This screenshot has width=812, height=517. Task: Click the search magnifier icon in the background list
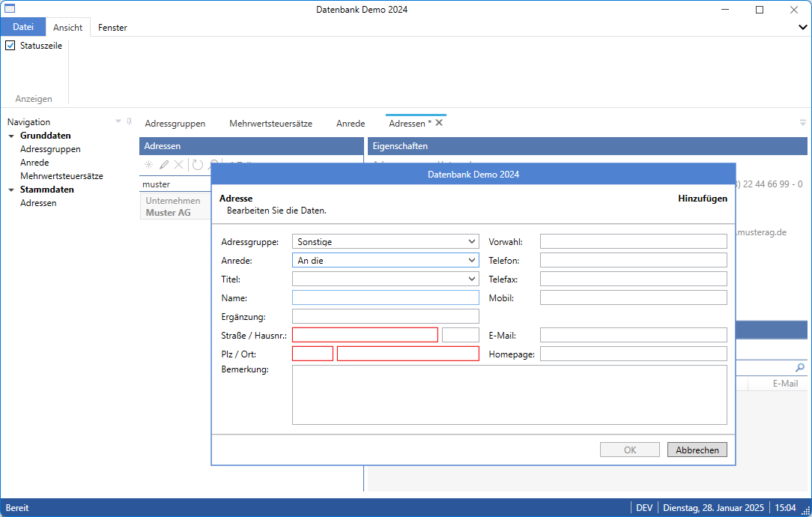click(x=800, y=367)
